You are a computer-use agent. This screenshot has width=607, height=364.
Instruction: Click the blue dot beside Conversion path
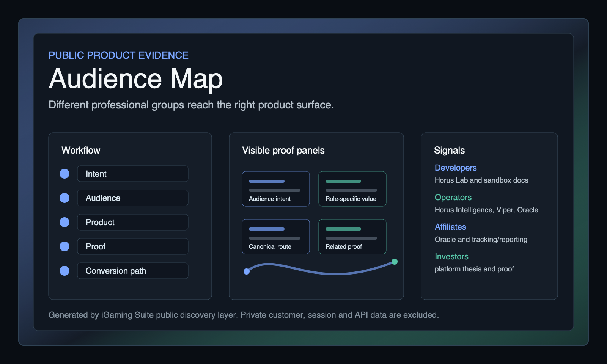point(64,271)
